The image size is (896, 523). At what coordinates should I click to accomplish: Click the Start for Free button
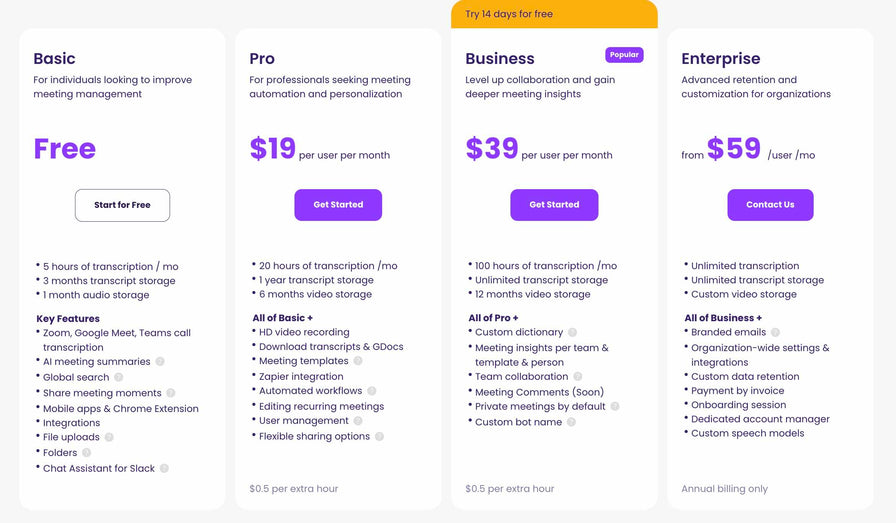pyautogui.click(x=122, y=205)
